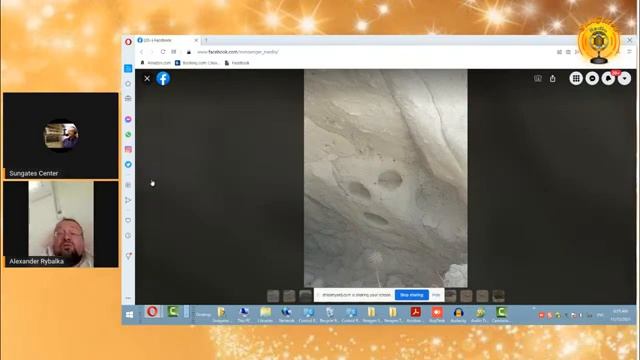Click the green Camtasia icon beside Opera
The width and height of the screenshot is (640, 360).
[x=173, y=312]
